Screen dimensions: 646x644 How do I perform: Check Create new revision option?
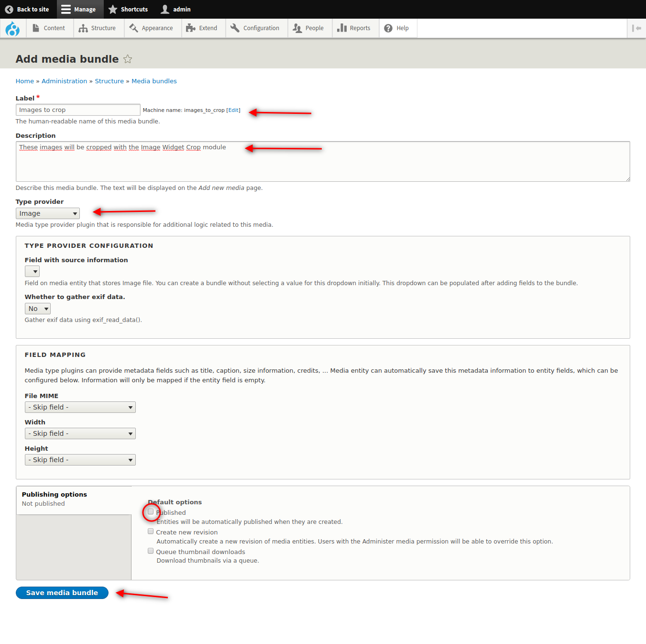(x=151, y=532)
